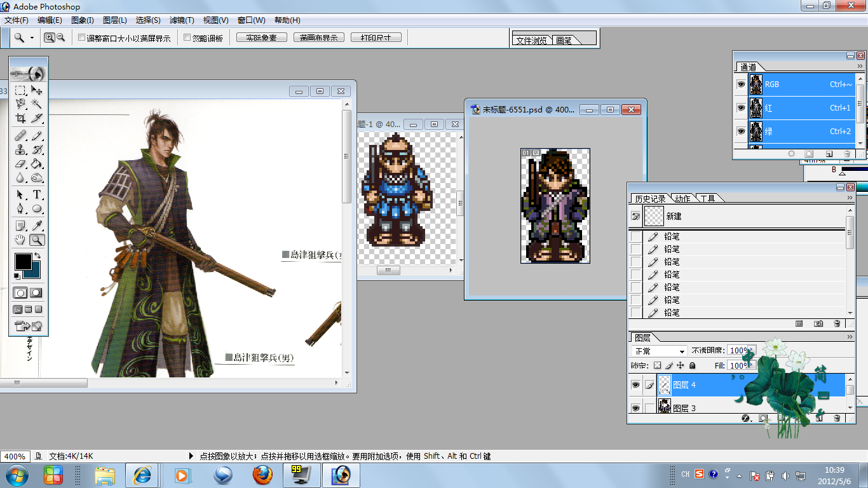Select the Type tool
Screen dimensions: 868x488
point(37,195)
